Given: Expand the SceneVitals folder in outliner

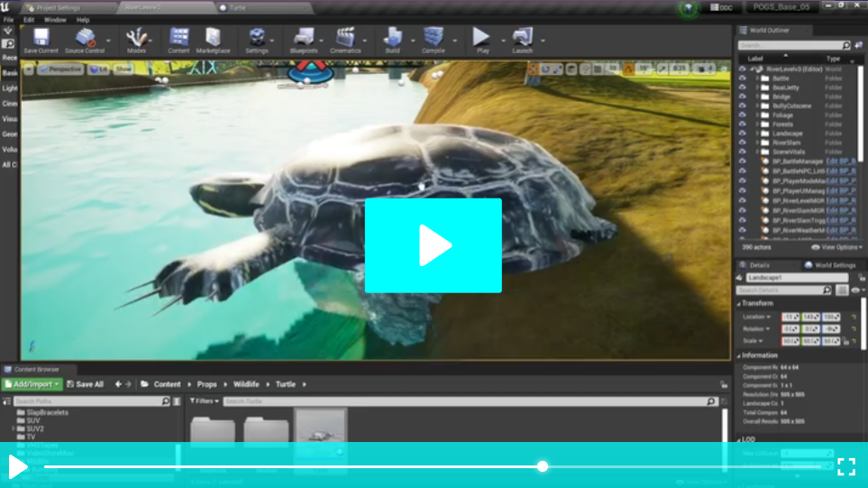Looking at the screenshot, I should [x=757, y=152].
